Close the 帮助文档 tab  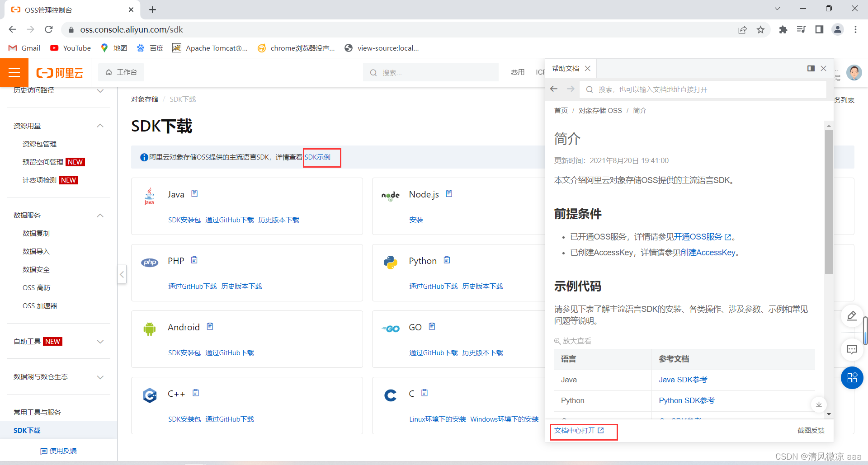[588, 69]
